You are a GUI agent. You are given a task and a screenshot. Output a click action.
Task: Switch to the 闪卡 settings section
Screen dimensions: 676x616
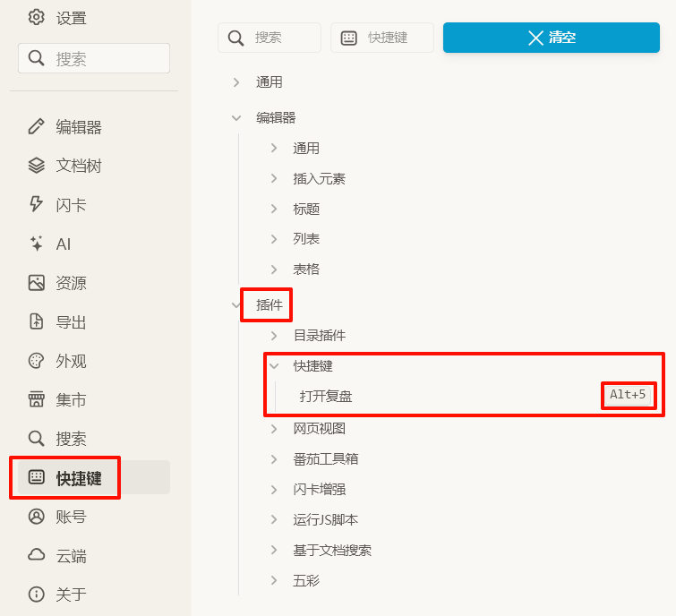point(94,204)
